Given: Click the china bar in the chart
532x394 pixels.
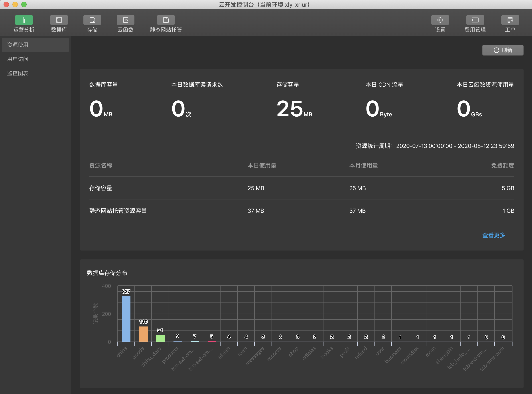Looking at the screenshot, I should click(x=126, y=319).
